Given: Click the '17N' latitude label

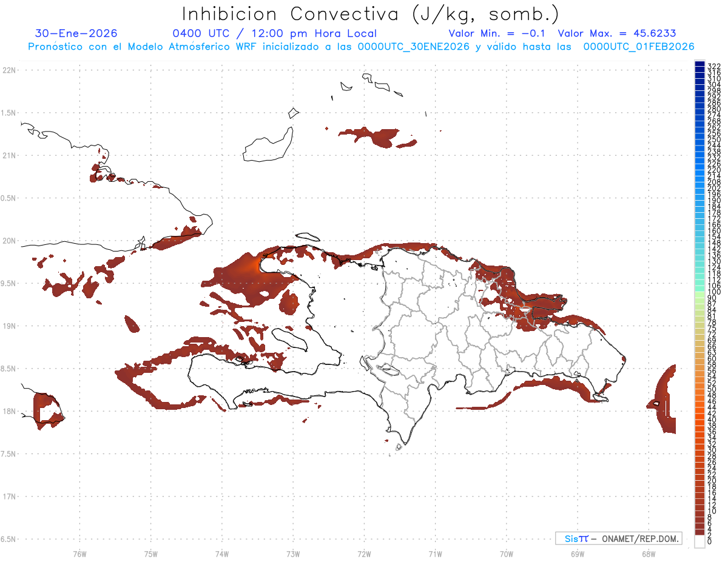Looking at the screenshot, I should [10, 497].
